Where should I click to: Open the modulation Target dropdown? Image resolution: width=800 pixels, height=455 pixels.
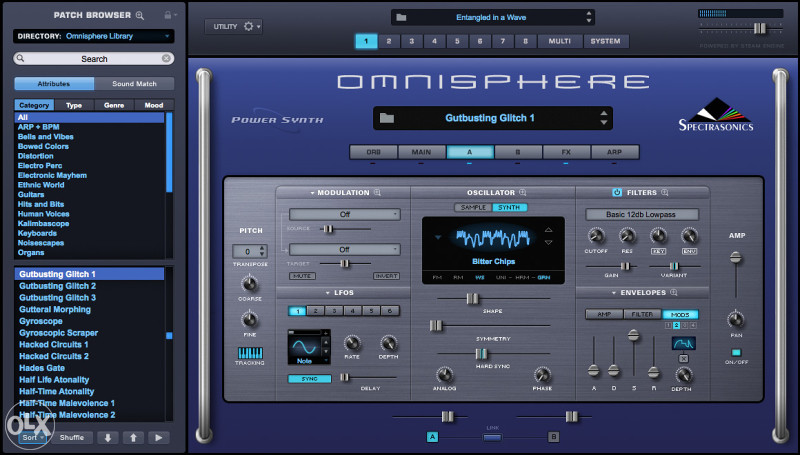[x=345, y=249]
